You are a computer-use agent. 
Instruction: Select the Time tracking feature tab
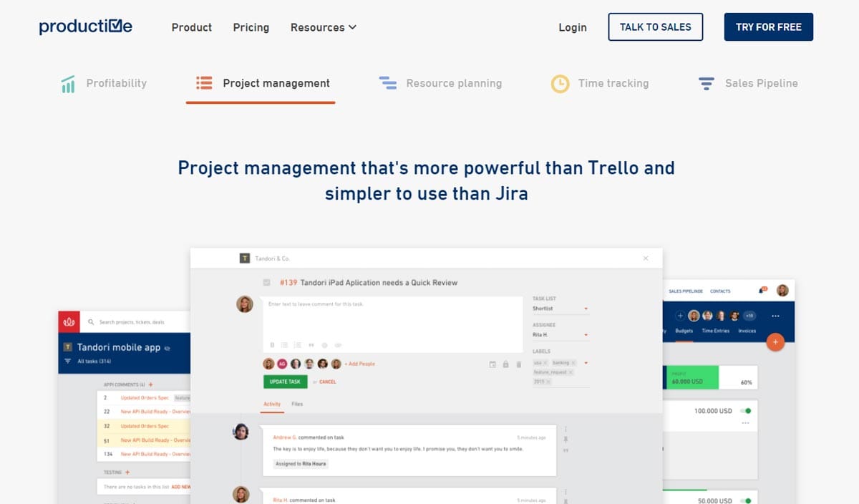(612, 83)
